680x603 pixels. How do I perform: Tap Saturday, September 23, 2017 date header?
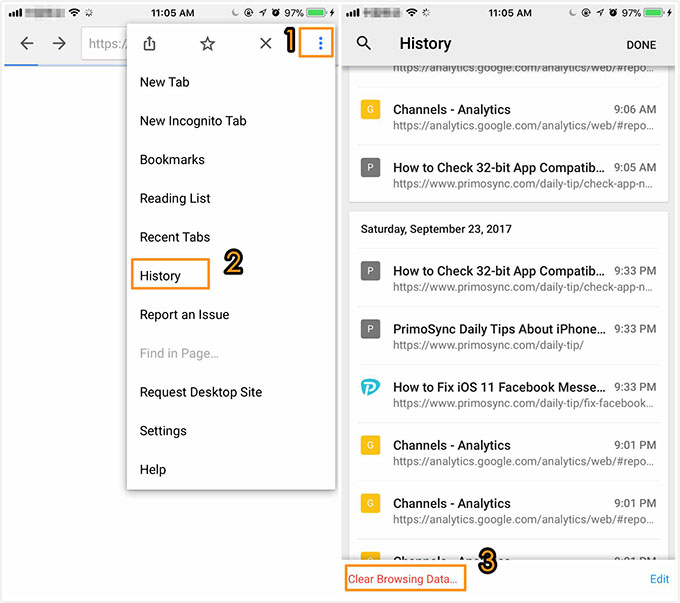pos(436,229)
